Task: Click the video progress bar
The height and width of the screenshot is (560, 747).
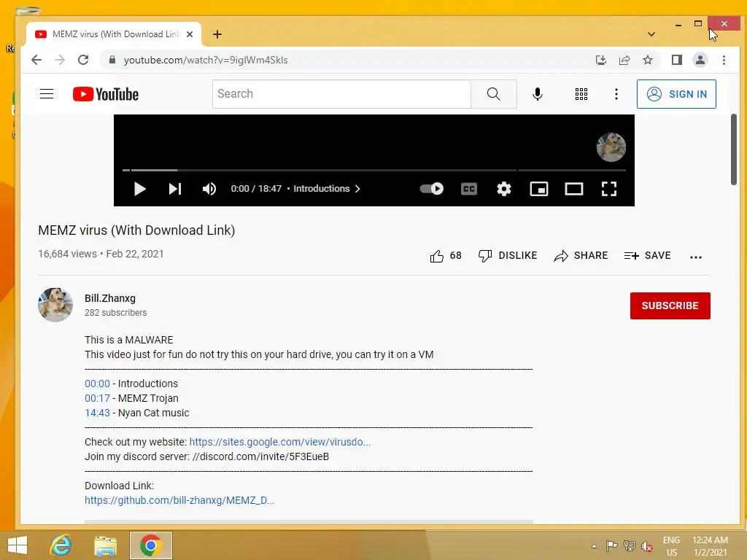Action: click(374, 170)
